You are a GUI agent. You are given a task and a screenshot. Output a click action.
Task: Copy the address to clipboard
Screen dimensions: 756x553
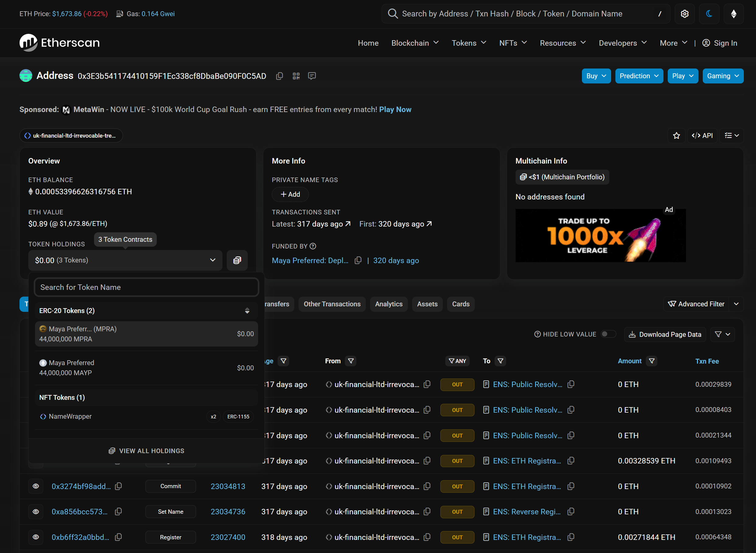279,76
